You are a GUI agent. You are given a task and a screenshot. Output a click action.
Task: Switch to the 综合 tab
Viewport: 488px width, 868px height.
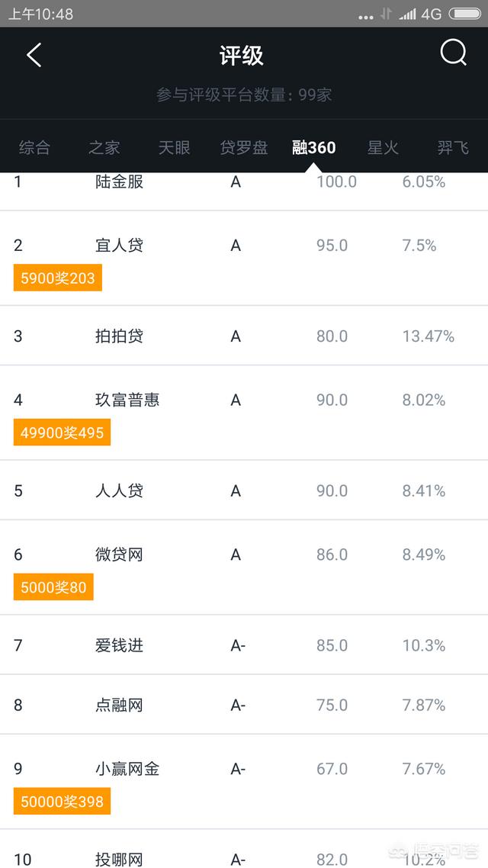[34, 148]
